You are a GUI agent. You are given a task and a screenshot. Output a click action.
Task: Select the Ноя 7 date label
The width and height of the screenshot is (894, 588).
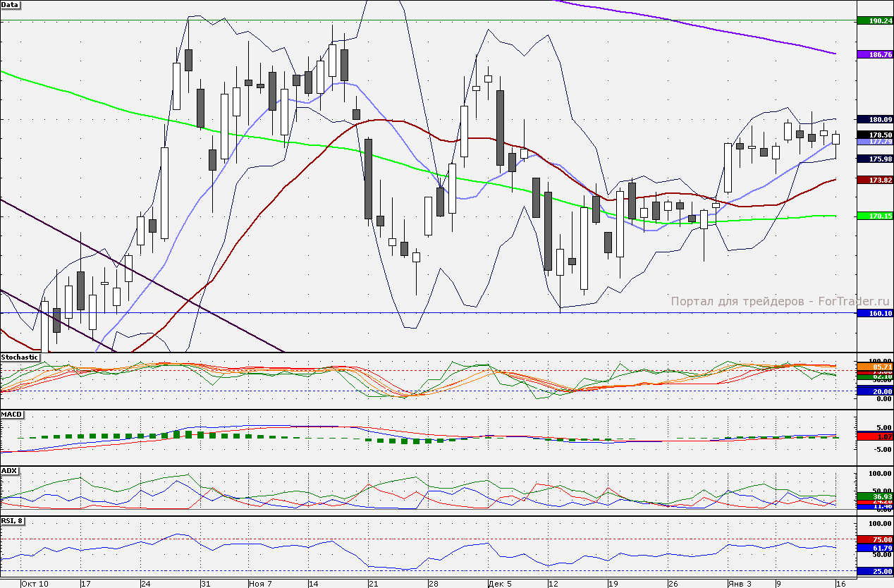click(260, 584)
